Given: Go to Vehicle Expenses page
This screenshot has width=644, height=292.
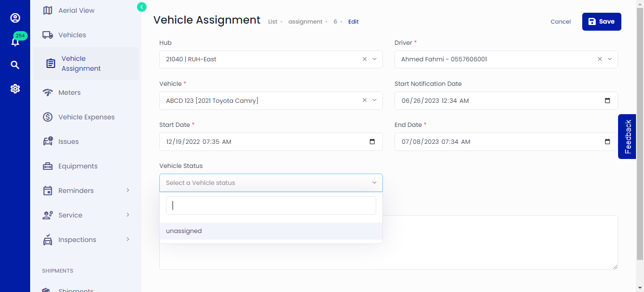Looking at the screenshot, I should click(86, 117).
